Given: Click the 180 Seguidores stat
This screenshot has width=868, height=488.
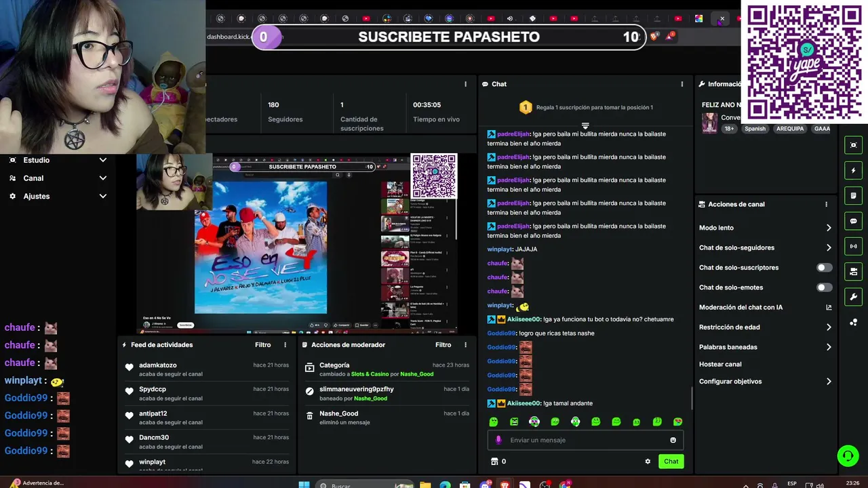Looking at the screenshot, I should 285,112.
